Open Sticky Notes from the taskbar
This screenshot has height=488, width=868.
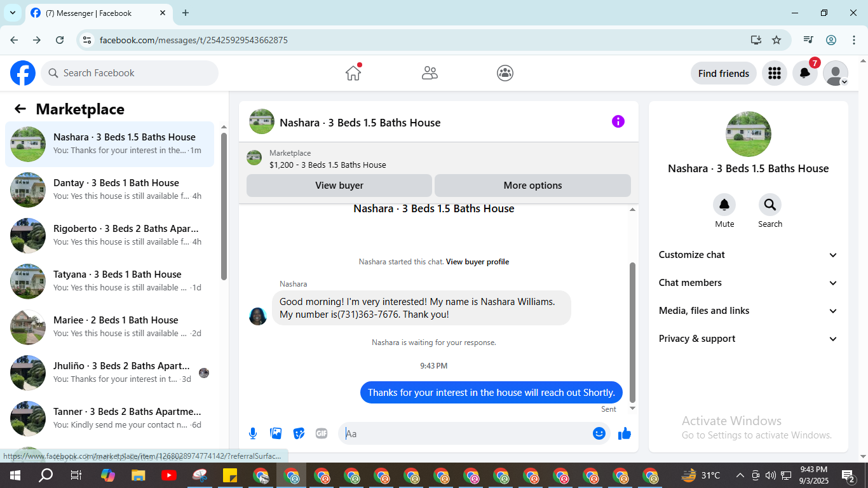coord(229,475)
